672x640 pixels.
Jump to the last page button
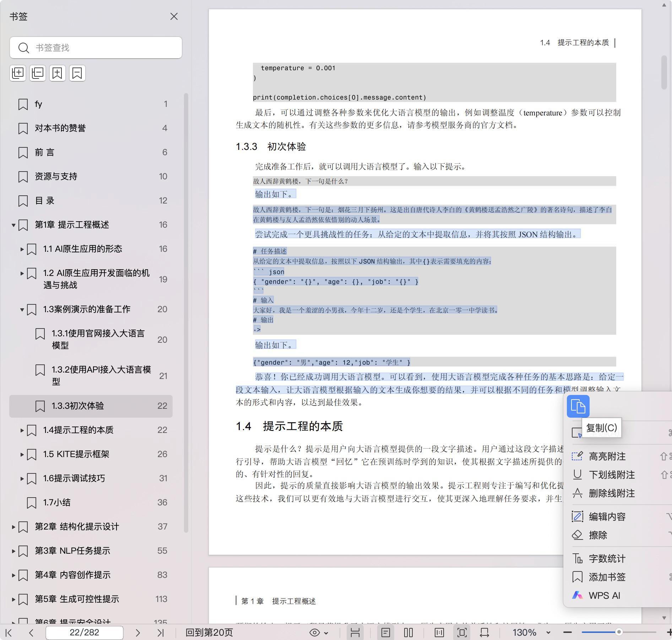161,633
